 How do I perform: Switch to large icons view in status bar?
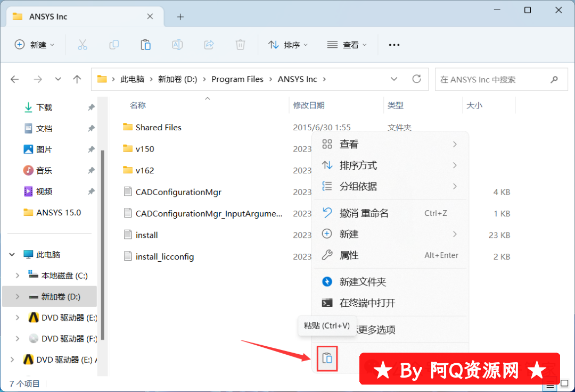click(x=565, y=383)
